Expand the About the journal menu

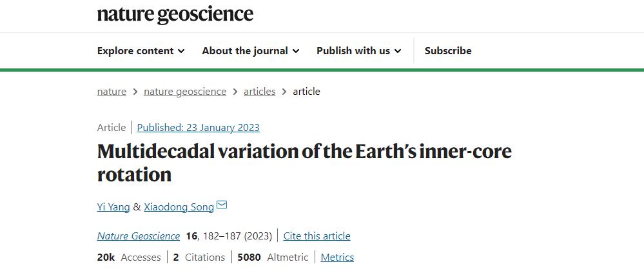point(250,51)
